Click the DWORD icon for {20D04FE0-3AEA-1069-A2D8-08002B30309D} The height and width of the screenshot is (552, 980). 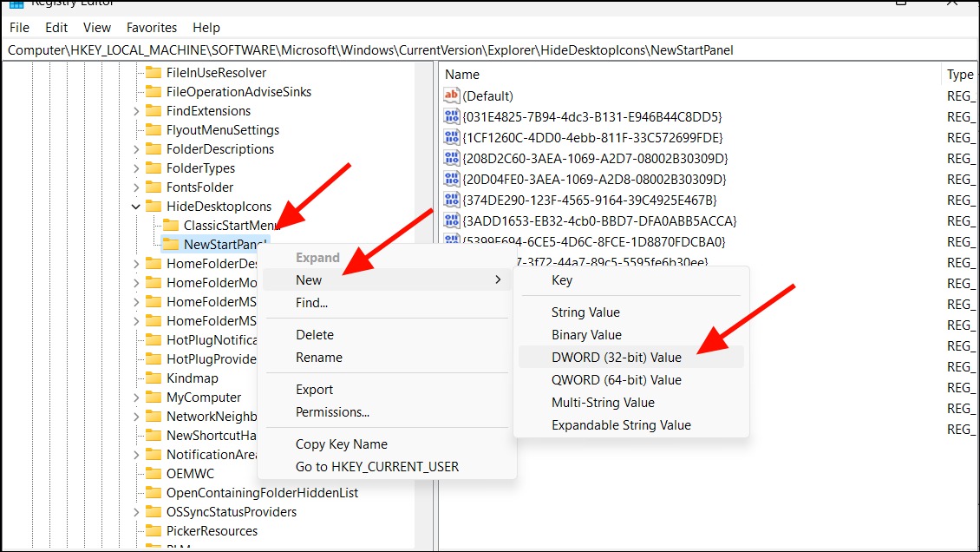[451, 179]
